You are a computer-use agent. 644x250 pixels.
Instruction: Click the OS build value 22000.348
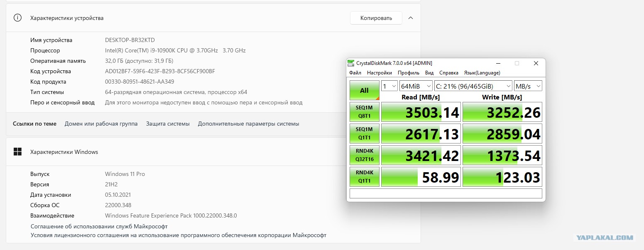tap(118, 205)
